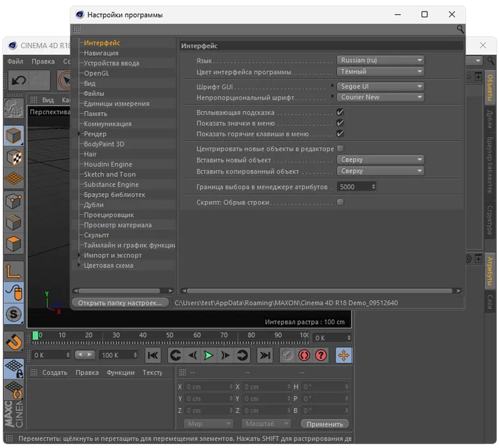Enable center new objects in editor checkbox
Screen dimensions: 499x448
[340, 148]
